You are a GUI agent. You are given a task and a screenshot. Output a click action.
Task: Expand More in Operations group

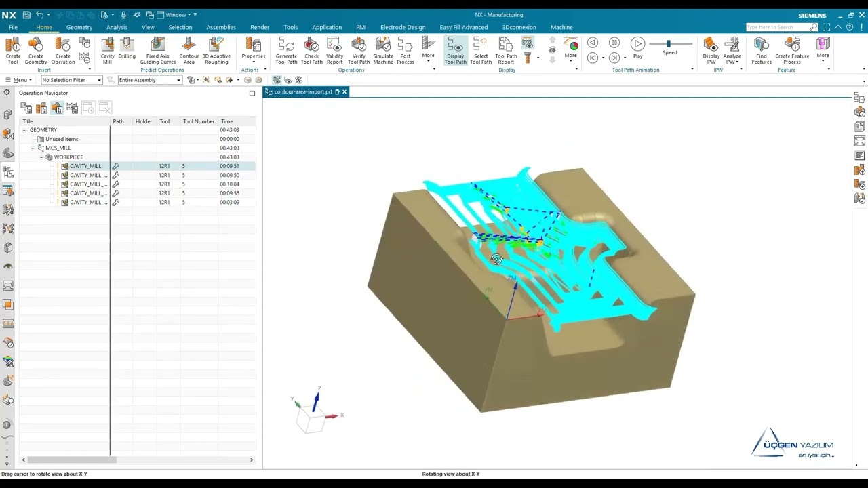[428, 49]
